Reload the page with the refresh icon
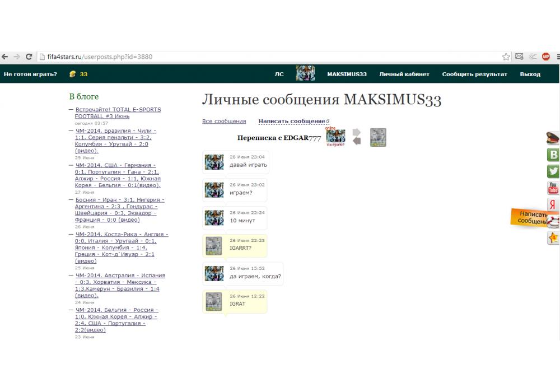The height and width of the screenshot is (392, 560). [x=29, y=57]
